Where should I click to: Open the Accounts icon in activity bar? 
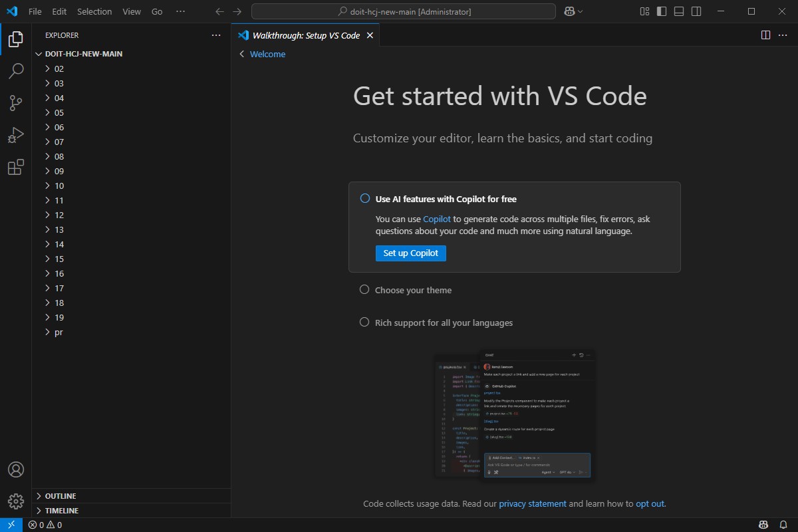tap(16, 469)
